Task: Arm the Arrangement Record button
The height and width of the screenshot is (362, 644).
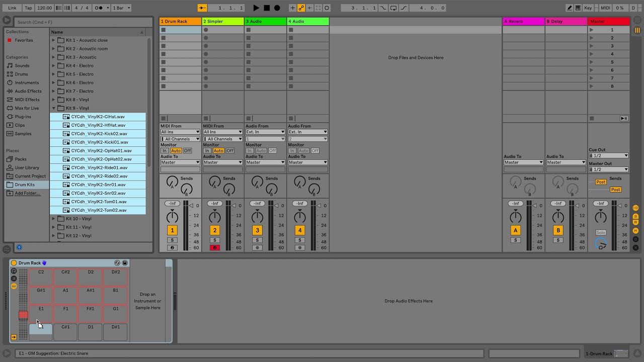Action: click(x=277, y=8)
